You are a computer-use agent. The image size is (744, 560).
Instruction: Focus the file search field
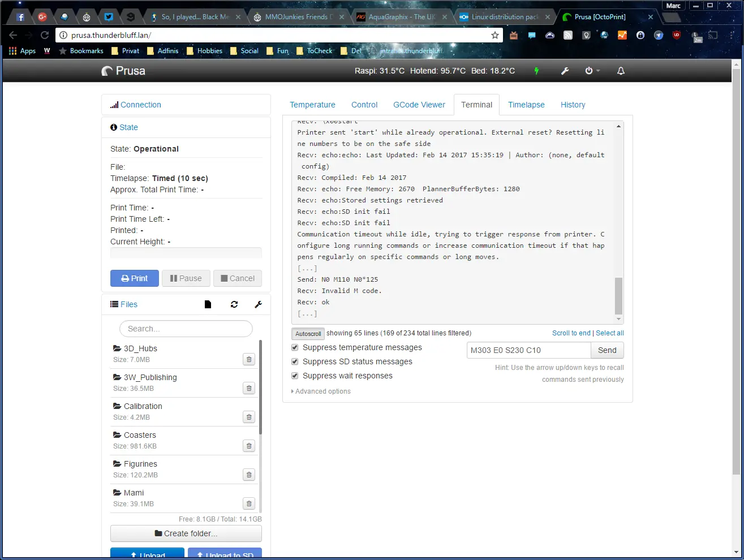[x=186, y=329]
